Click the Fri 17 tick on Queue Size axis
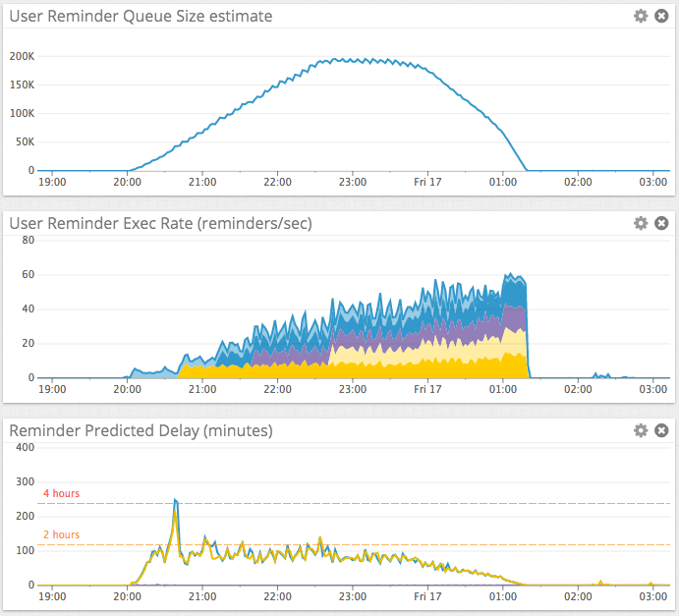 pos(427,182)
